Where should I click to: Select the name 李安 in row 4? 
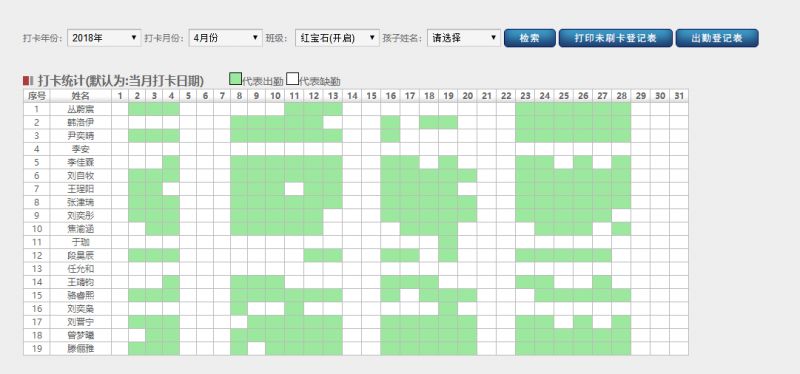(81, 149)
